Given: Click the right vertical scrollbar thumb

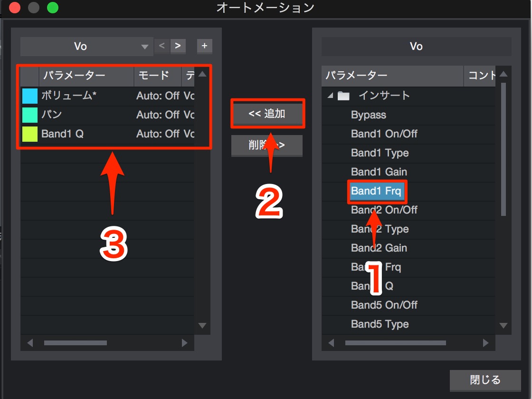Looking at the screenshot, I should [503, 149].
